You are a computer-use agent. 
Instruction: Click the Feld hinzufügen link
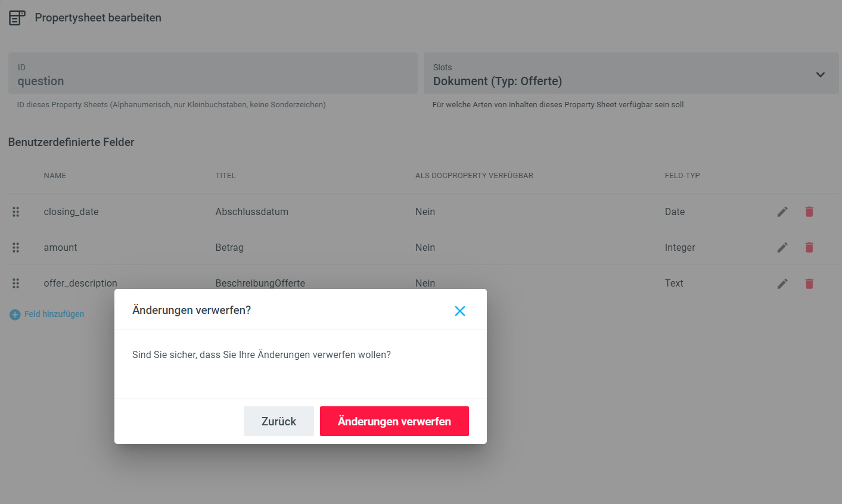point(54,314)
